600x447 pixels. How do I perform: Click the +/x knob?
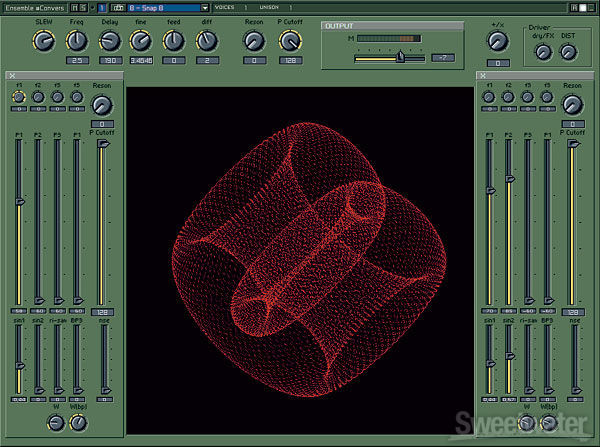click(x=497, y=41)
